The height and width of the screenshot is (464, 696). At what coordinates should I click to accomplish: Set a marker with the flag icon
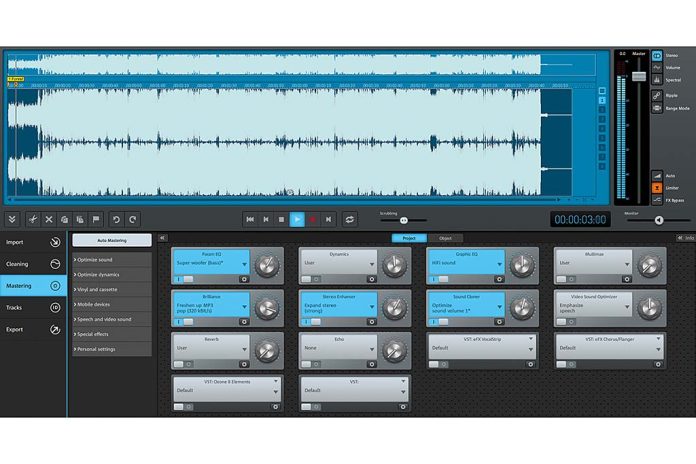[96, 219]
